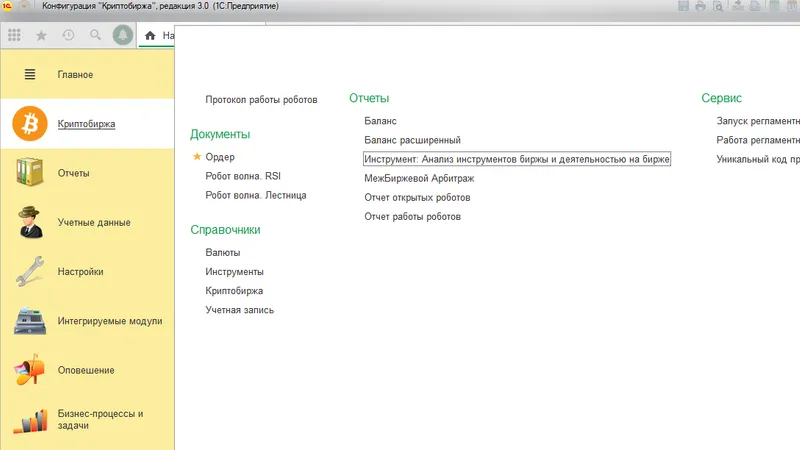Click the mailbox Оповещение icon
The image size is (800, 450).
(29, 370)
